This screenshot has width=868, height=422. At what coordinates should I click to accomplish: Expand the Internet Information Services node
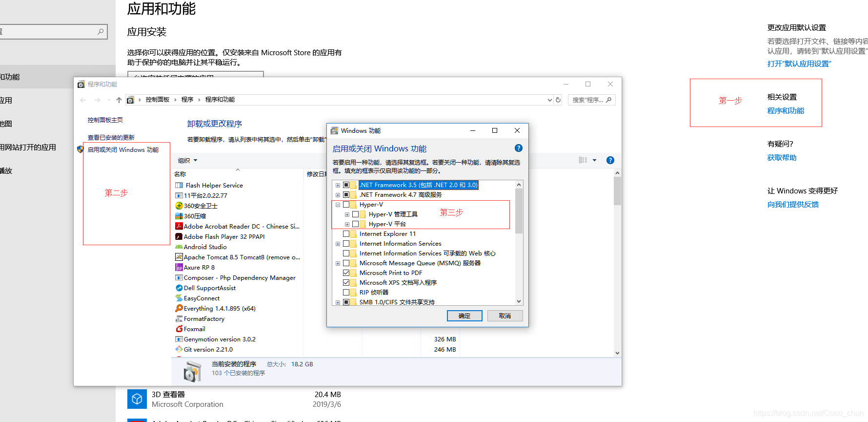click(x=338, y=244)
